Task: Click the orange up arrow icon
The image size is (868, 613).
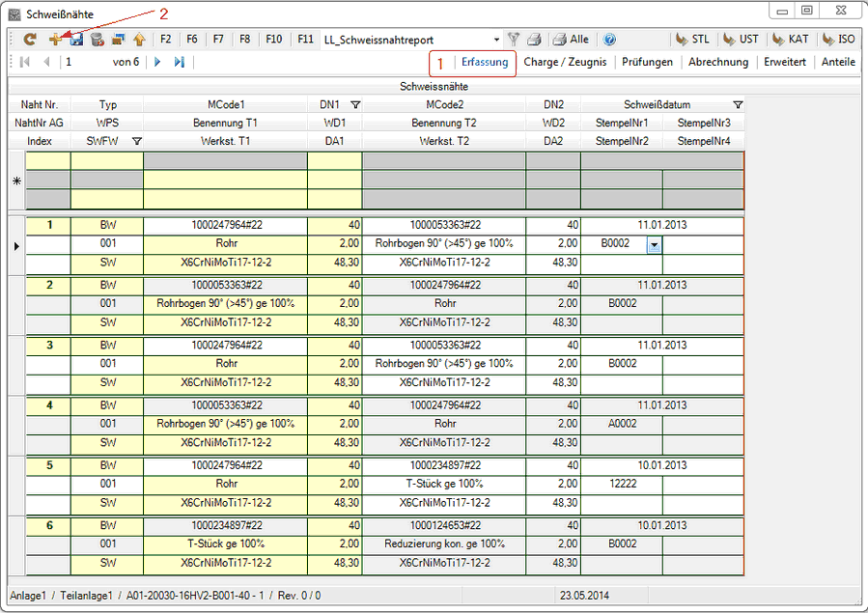Action: [139, 40]
